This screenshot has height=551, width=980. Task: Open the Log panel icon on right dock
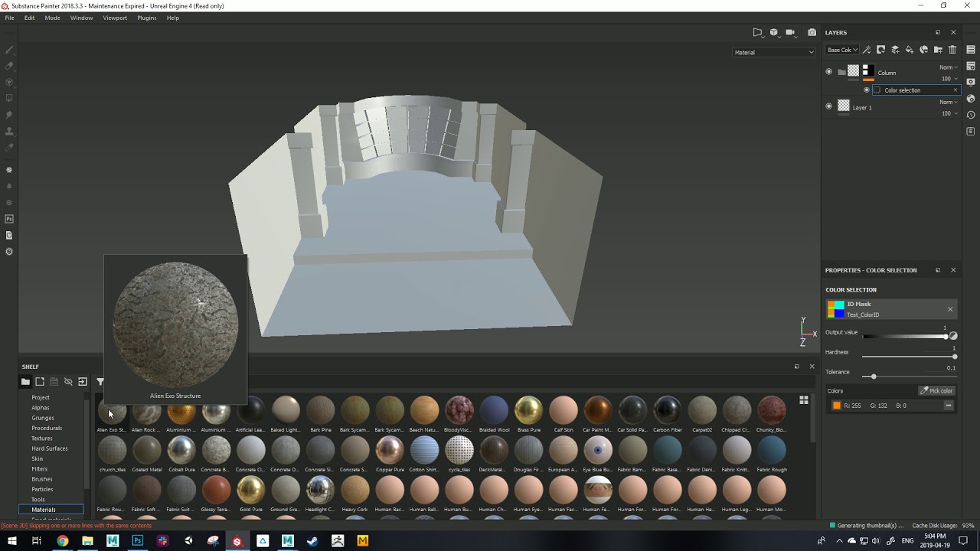coord(971,132)
